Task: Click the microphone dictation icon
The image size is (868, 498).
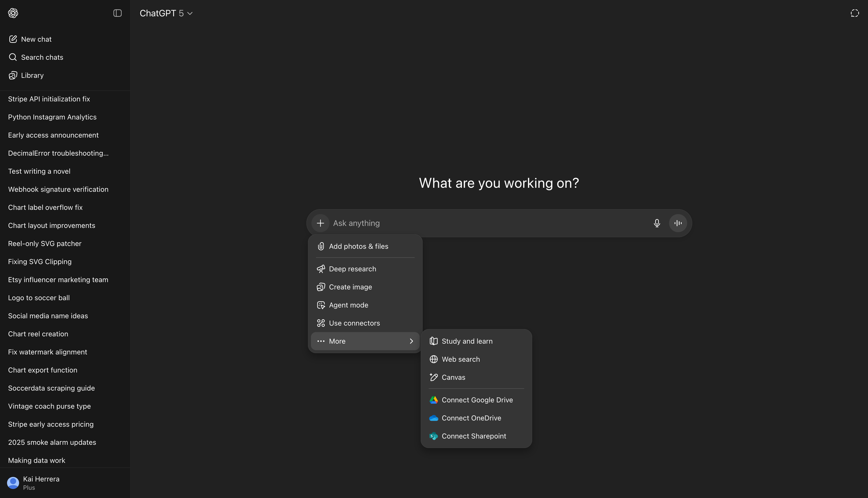Action: (x=657, y=223)
